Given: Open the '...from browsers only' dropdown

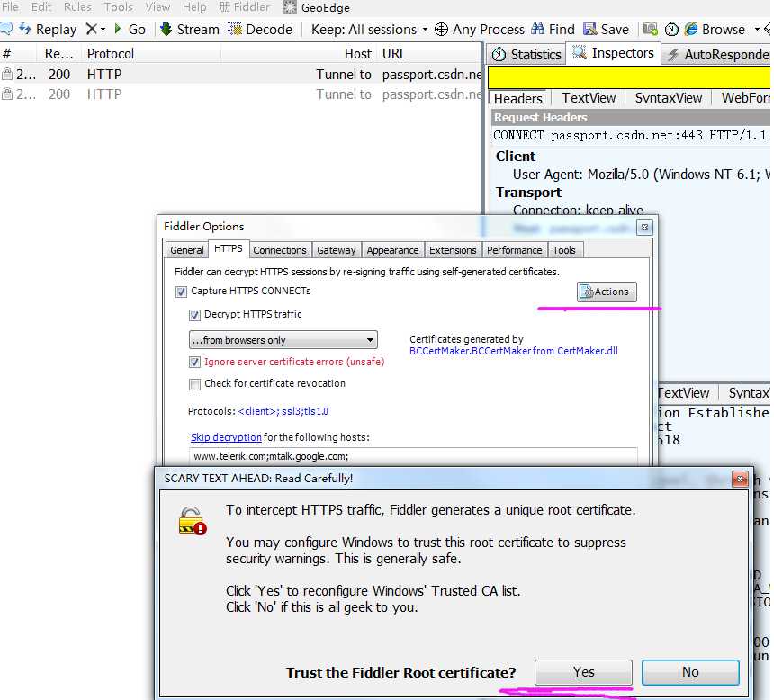Looking at the screenshot, I should 283,339.
